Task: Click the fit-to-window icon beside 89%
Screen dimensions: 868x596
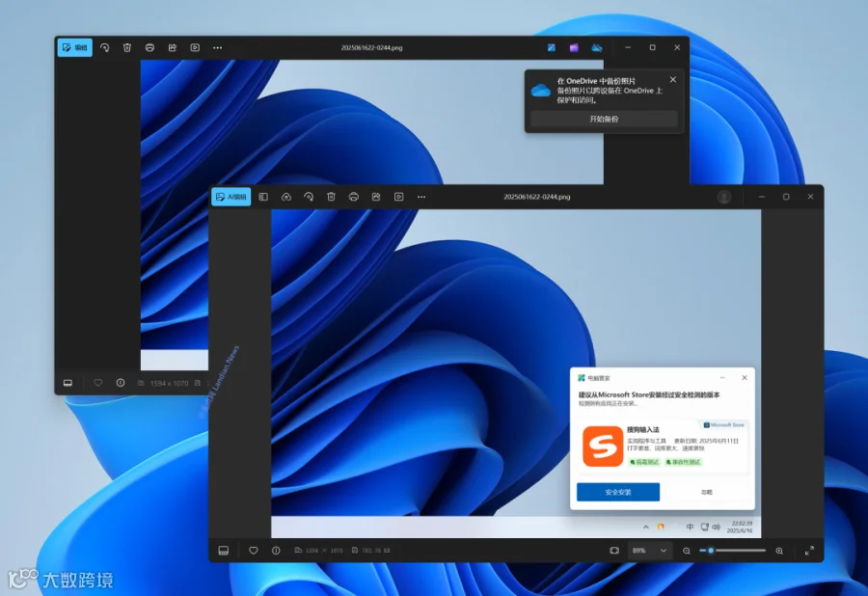Action: coord(614,551)
